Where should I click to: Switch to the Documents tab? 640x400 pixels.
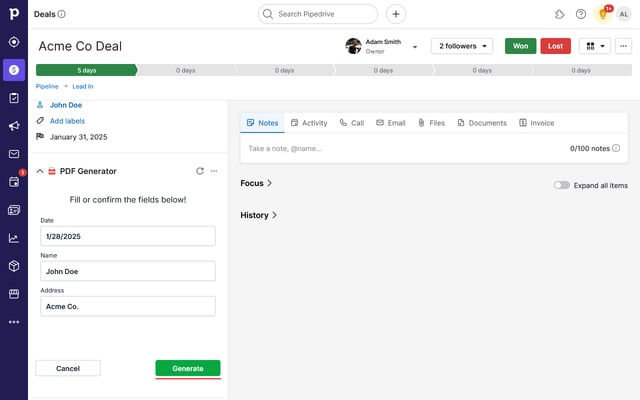[x=482, y=123]
